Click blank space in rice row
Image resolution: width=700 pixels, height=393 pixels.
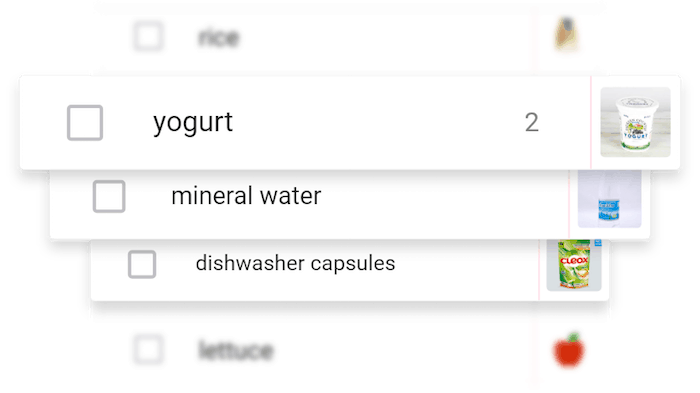(x=384, y=38)
